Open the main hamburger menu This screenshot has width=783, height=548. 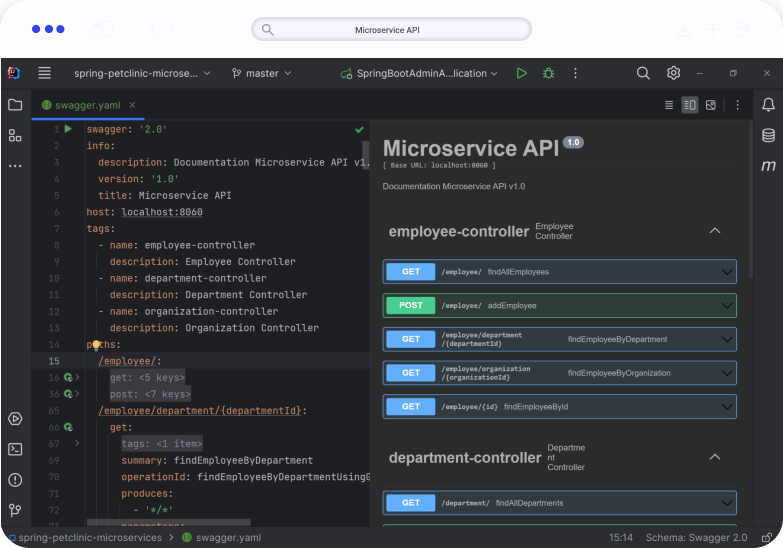click(44, 73)
